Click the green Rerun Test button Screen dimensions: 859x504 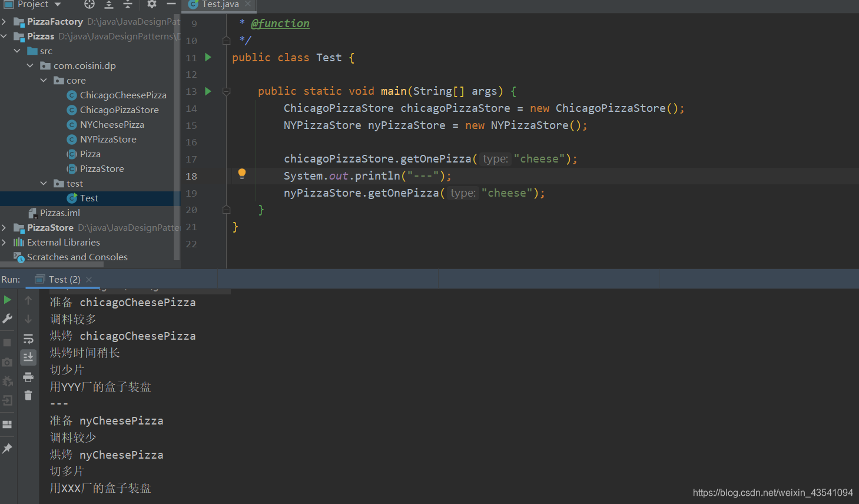coord(7,300)
